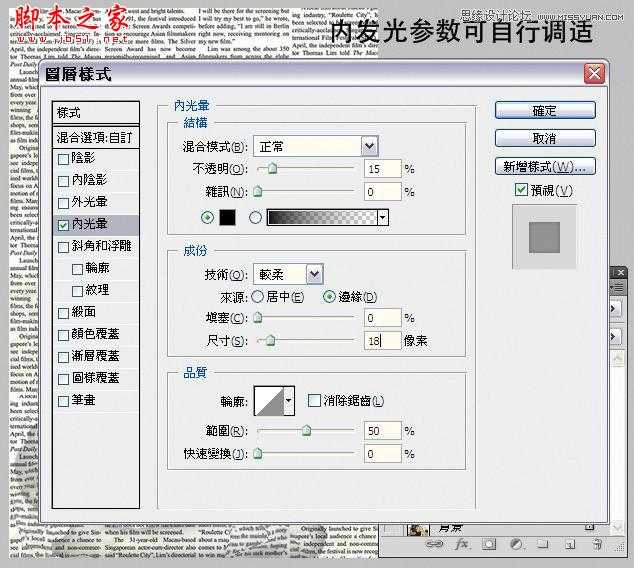Click the black-to-transparent gradient bar
The width and height of the screenshot is (634, 568).
(322, 217)
